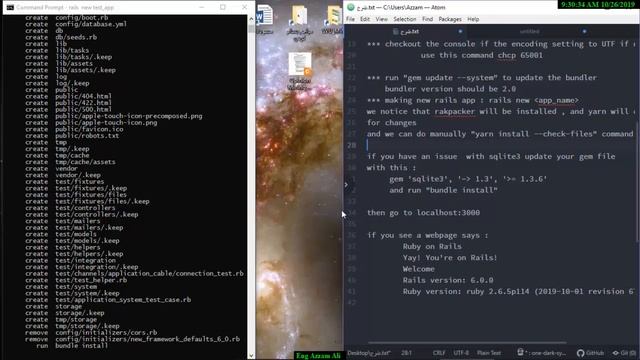Image resolution: width=640 pixels, height=360 pixels.
Task: Click the 'rakpacker' misspelled word
Action: point(454,111)
